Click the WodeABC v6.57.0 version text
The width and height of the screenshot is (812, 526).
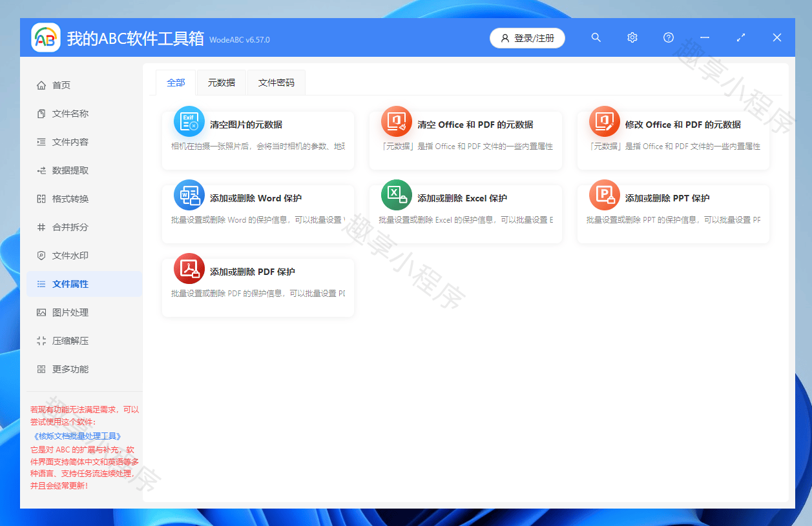tap(240, 40)
